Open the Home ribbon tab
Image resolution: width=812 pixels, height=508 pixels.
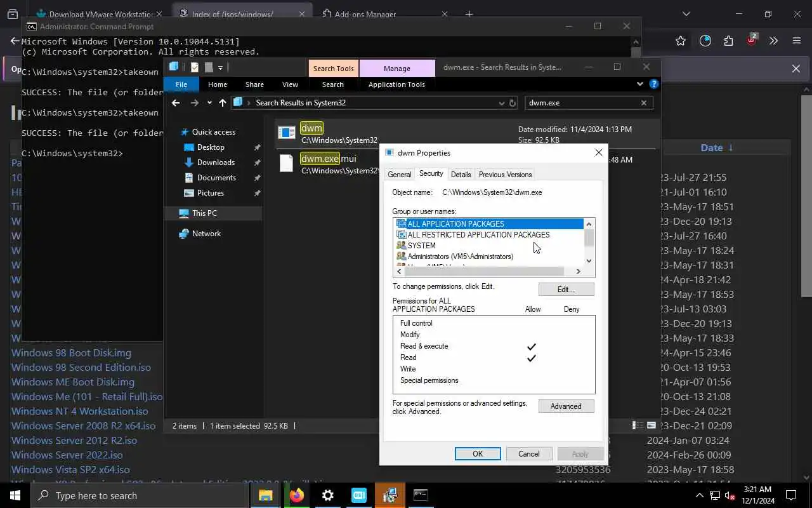pos(218,84)
